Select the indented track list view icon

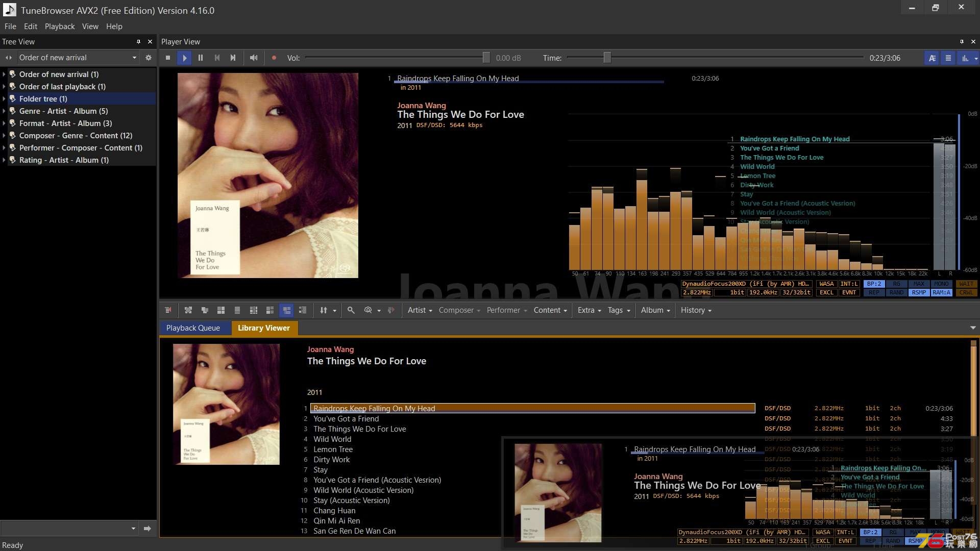tap(303, 310)
